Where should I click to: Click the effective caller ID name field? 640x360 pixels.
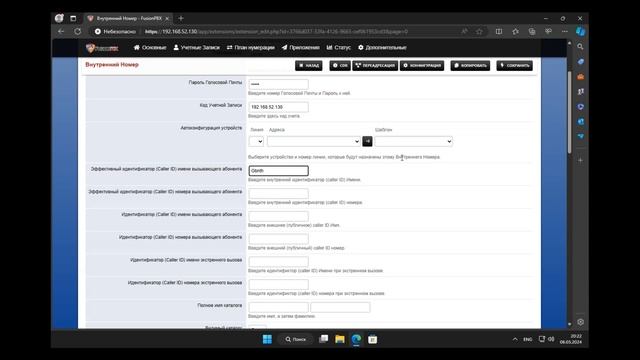(278, 171)
